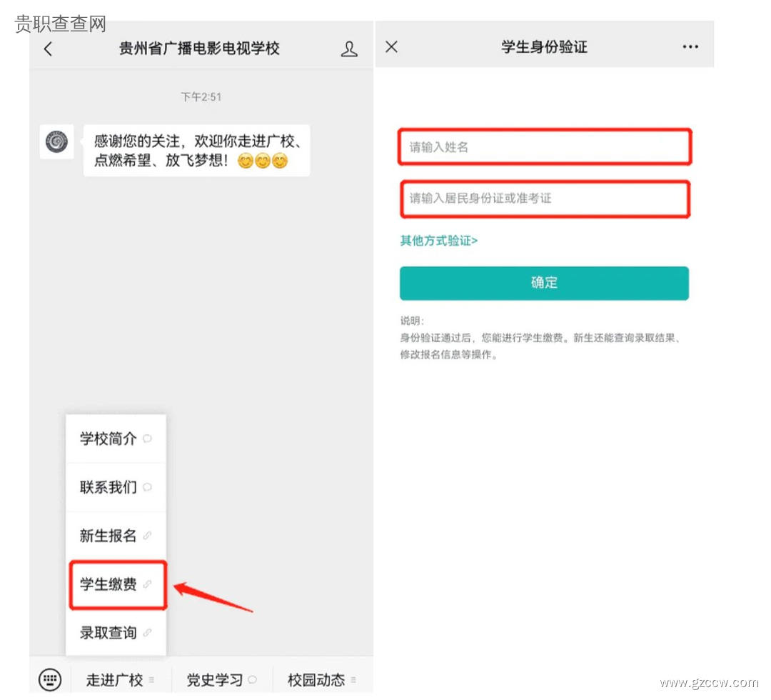Open the three-dots more options menu
This screenshot has height=700, width=771.
click(690, 46)
